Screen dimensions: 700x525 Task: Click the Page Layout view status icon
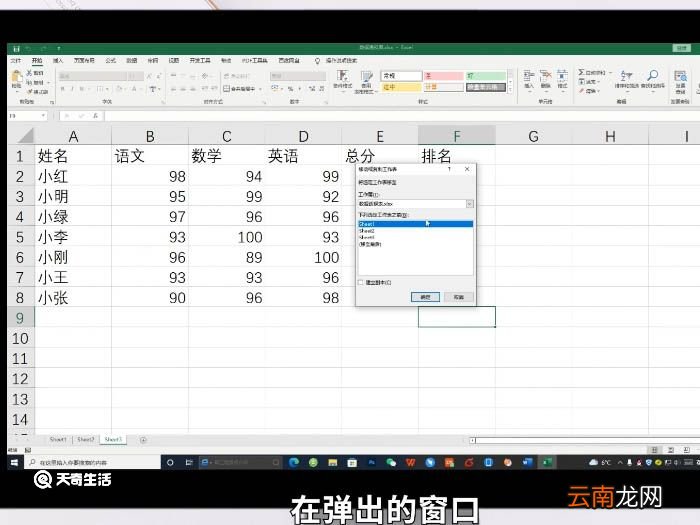click(x=671, y=450)
